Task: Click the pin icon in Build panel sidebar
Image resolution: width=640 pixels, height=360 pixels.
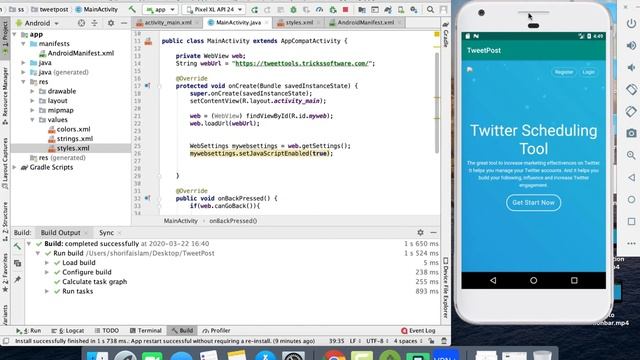Action: coord(18,280)
